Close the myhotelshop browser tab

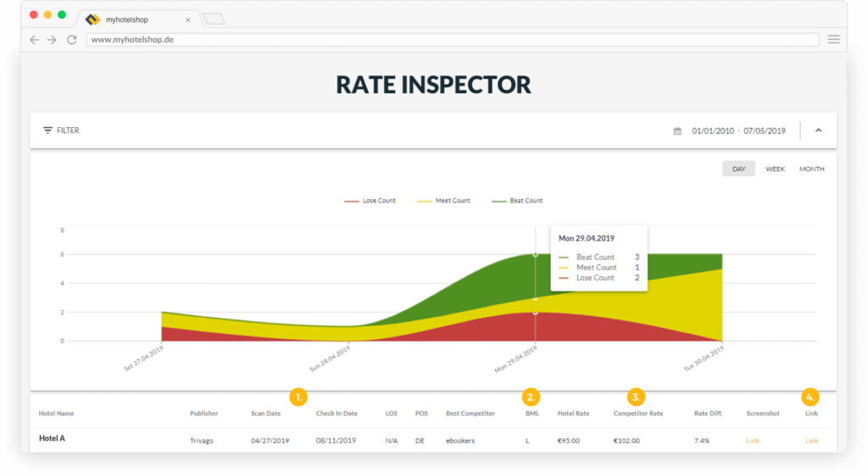[188, 19]
